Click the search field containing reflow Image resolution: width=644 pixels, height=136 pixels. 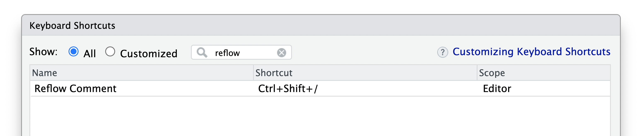pos(241,52)
